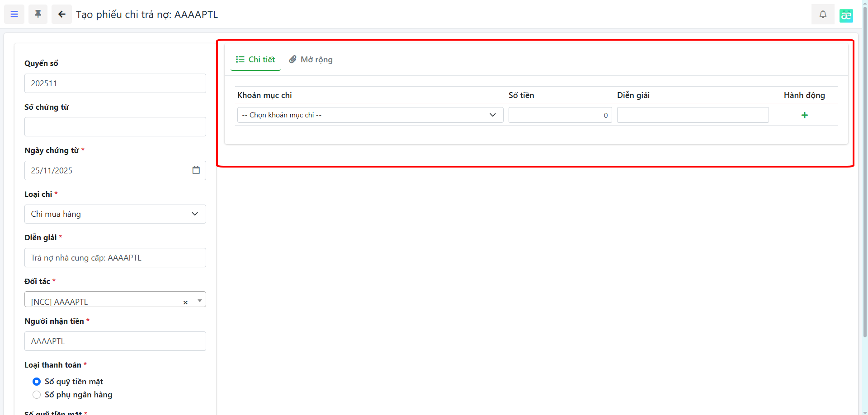Click the pin icon in header

[38, 14]
